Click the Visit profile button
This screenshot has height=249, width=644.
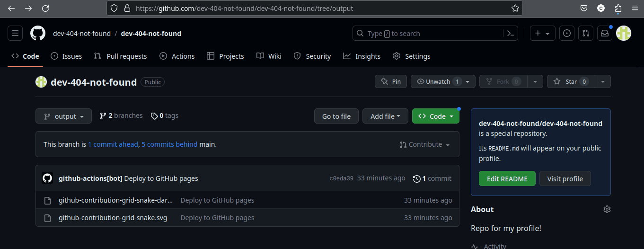click(565, 179)
